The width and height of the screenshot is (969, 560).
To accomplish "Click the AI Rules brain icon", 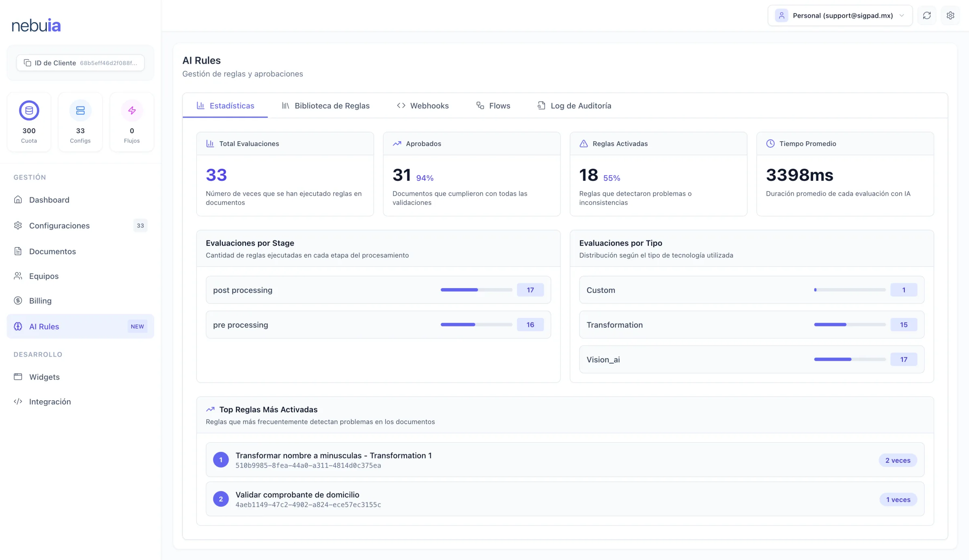I will tap(18, 326).
